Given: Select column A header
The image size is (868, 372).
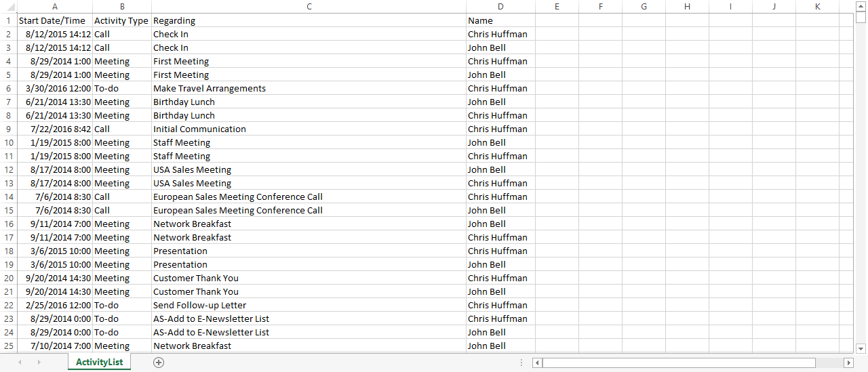Looking at the screenshot, I should tap(55, 7).
